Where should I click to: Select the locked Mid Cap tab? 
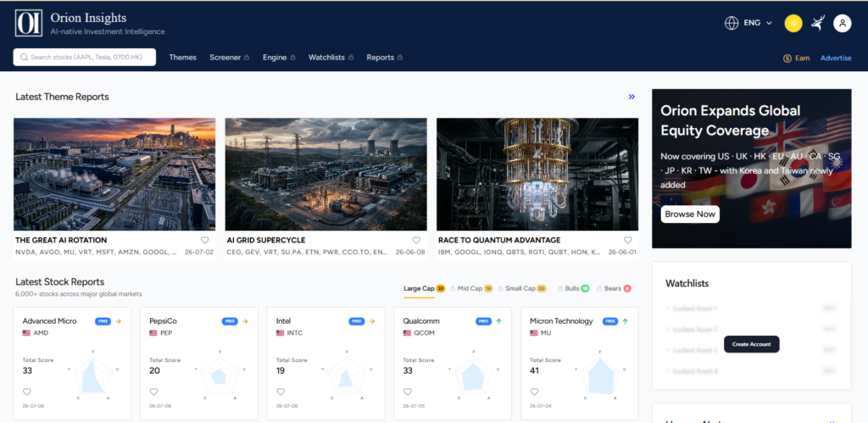pyautogui.click(x=471, y=288)
